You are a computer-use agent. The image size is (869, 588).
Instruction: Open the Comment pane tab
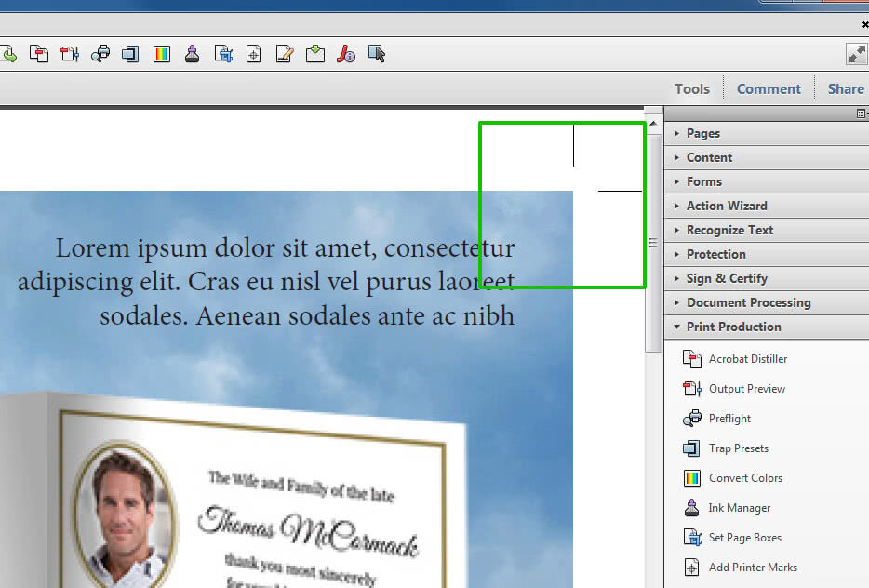coord(769,88)
